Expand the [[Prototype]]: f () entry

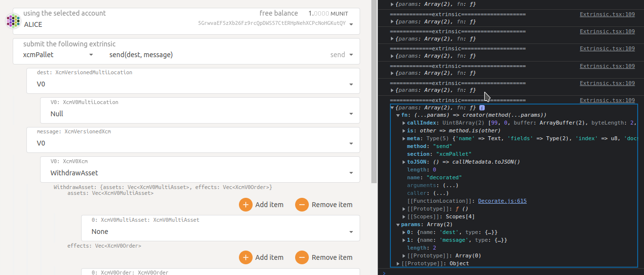point(404,209)
